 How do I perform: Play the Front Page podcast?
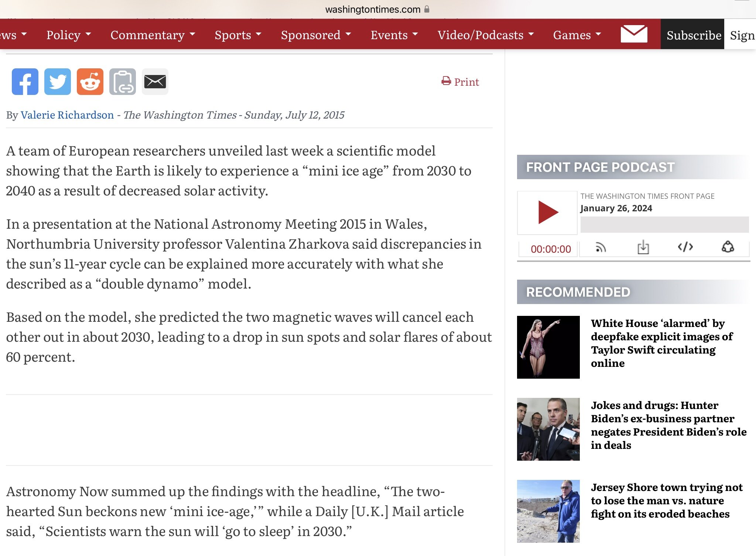(548, 212)
